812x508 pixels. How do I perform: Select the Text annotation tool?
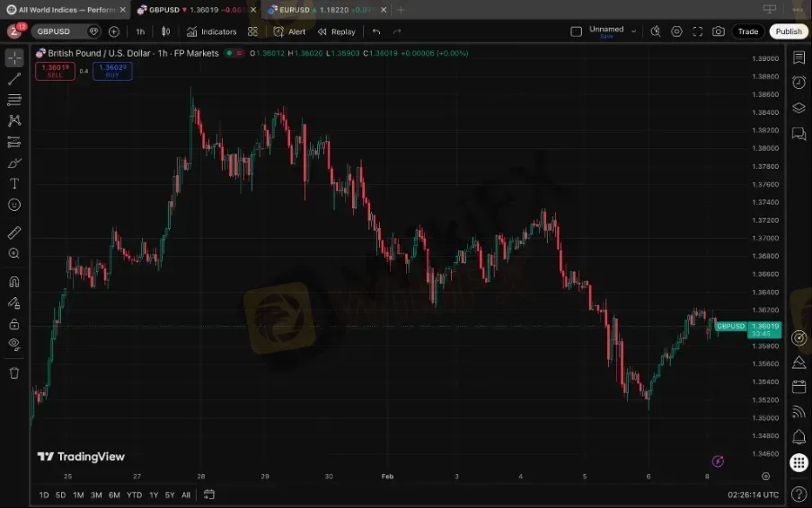pos(14,183)
